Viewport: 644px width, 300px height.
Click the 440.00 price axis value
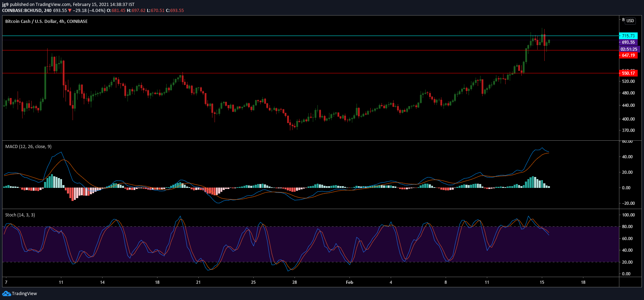click(628, 105)
